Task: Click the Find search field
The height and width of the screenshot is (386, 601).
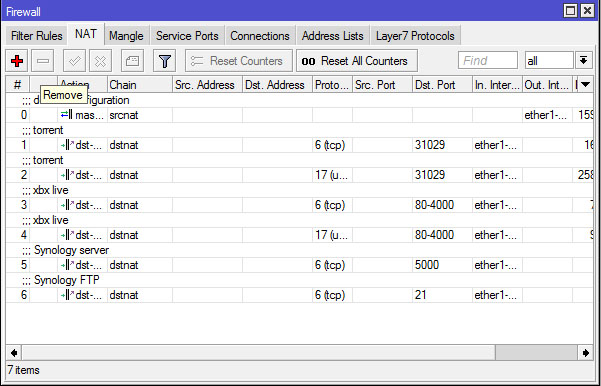Action: 488,61
